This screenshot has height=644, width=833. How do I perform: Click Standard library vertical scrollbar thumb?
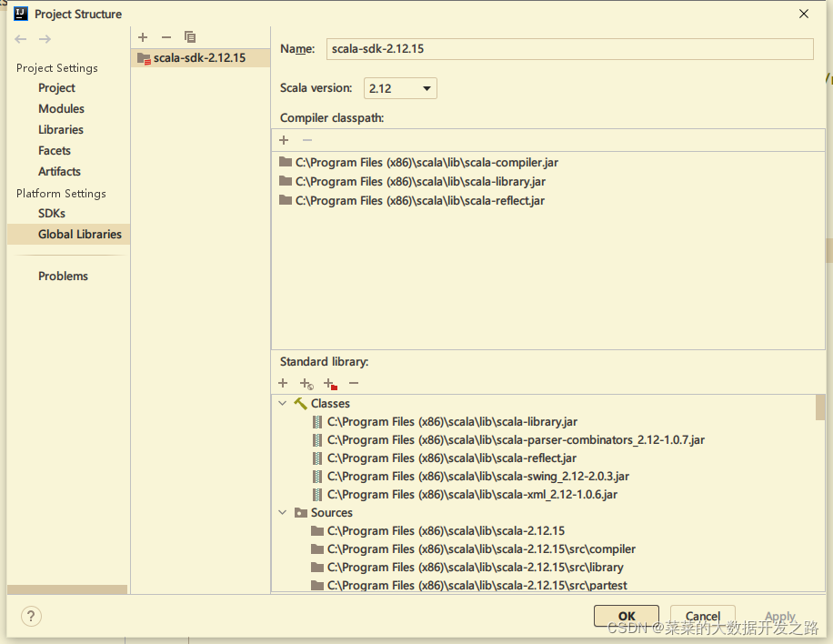[x=819, y=407]
